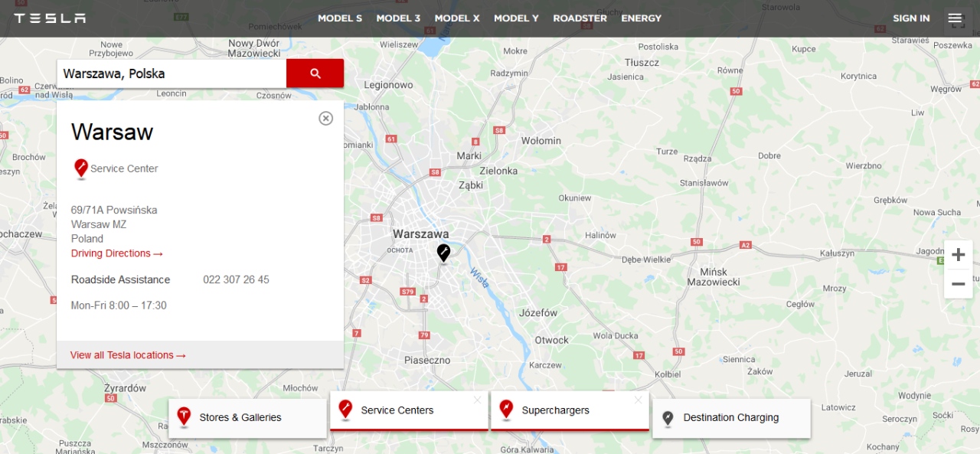
Task: Click View all Tesla locations link
Action: [x=128, y=355]
